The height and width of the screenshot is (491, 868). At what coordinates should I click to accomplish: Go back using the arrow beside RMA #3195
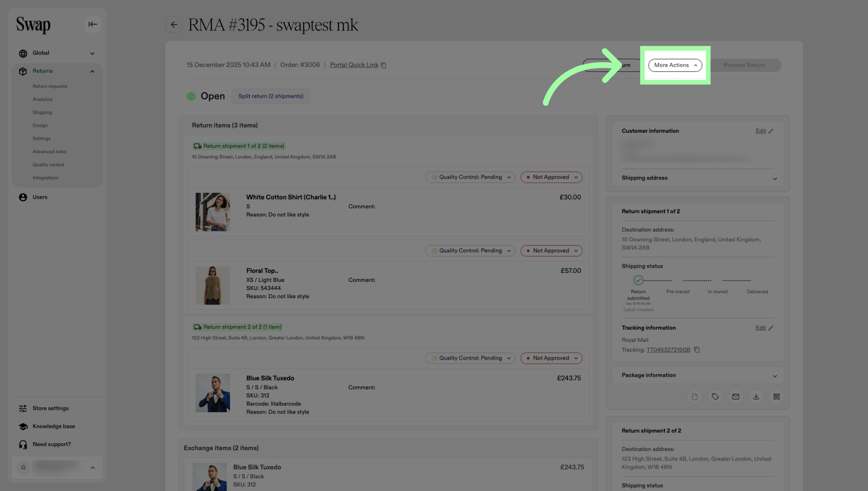(174, 25)
